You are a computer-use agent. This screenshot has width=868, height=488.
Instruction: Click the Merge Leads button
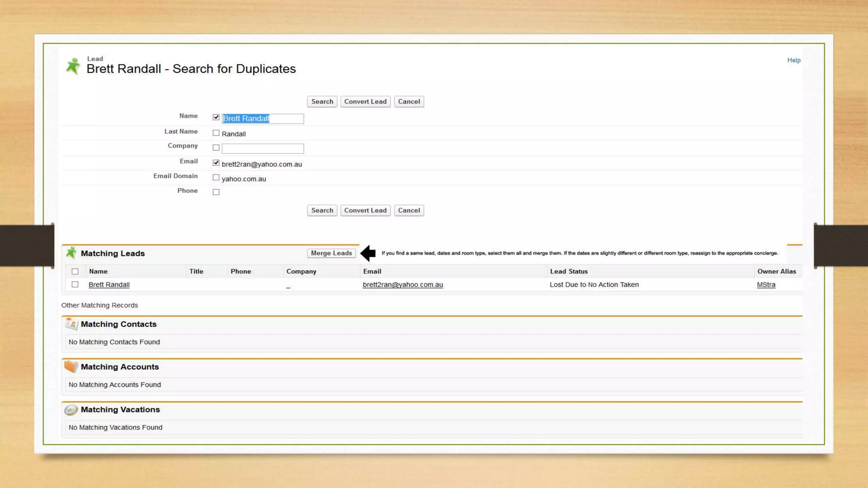(x=331, y=253)
